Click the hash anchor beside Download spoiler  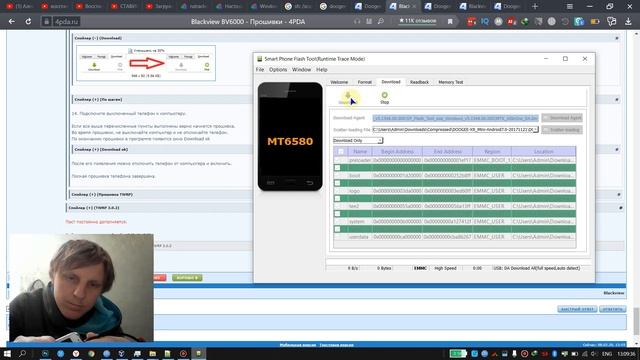617,38
